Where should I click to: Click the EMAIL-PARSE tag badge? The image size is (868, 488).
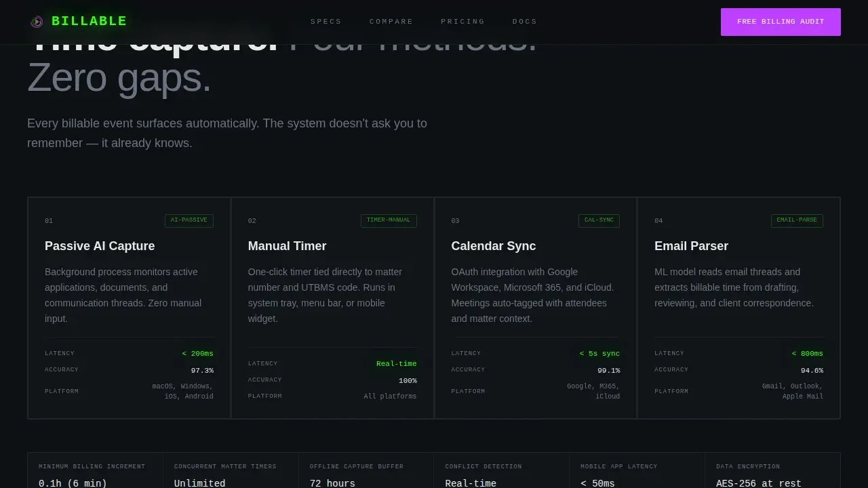click(797, 220)
